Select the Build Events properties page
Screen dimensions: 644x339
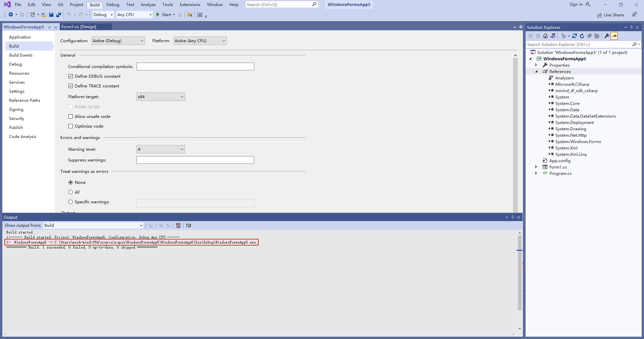click(21, 55)
